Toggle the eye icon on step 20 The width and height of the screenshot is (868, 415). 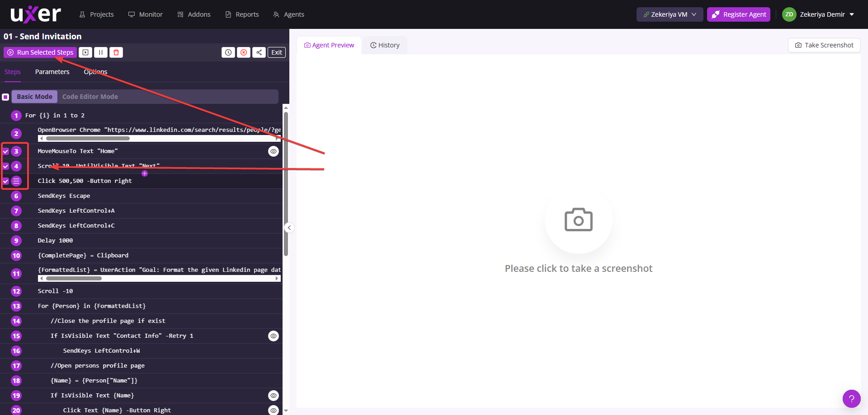(274, 410)
